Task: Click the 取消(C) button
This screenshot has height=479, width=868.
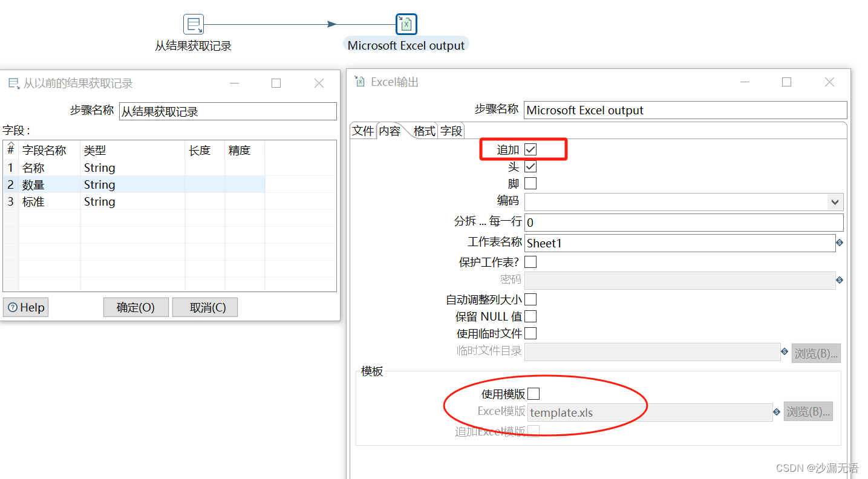Action: [204, 307]
